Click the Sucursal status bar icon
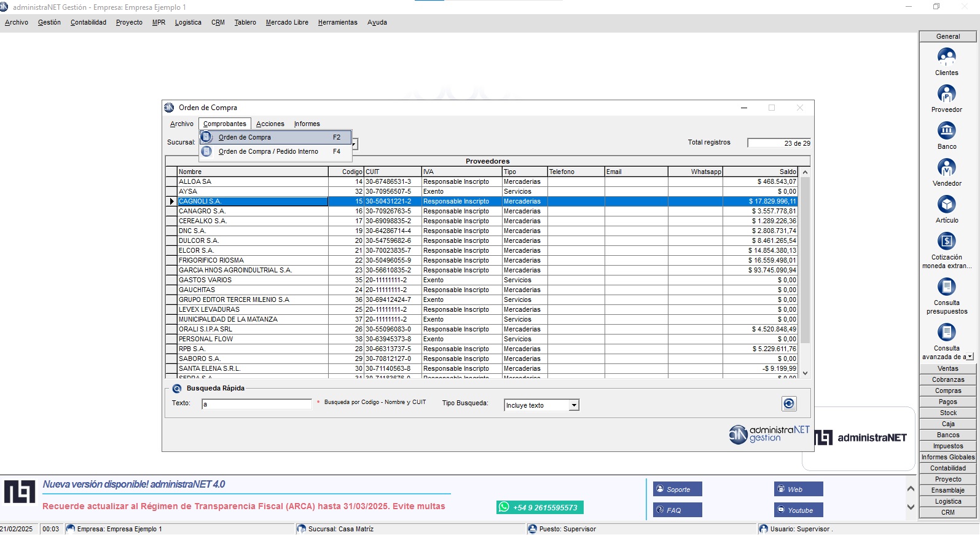The width and height of the screenshot is (980, 535). click(x=302, y=529)
